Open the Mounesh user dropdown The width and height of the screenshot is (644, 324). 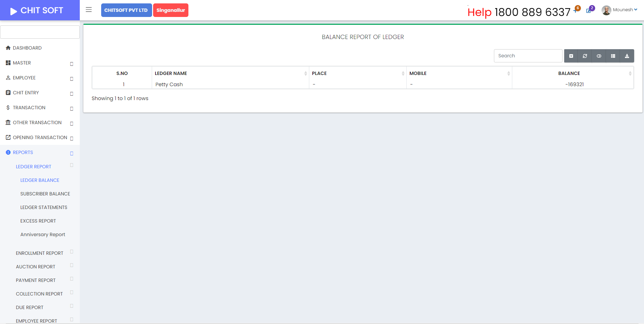[x=620, y=10]
